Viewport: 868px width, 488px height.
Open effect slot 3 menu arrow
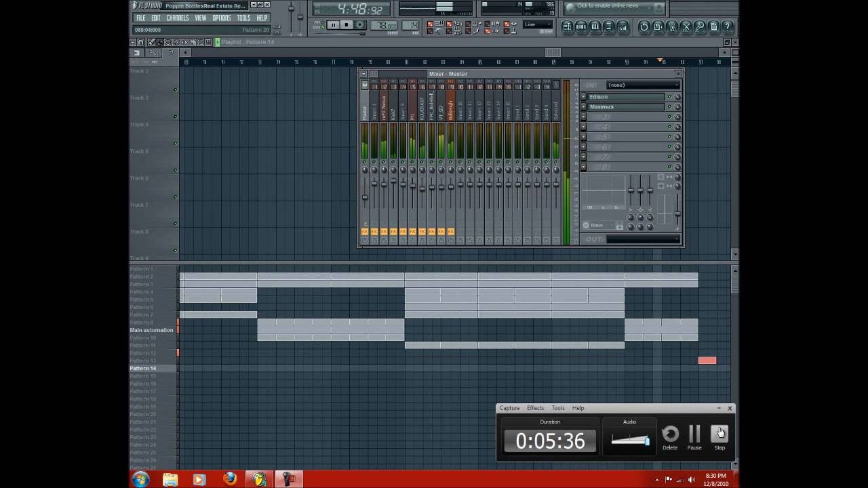click(x=584, y=117)
